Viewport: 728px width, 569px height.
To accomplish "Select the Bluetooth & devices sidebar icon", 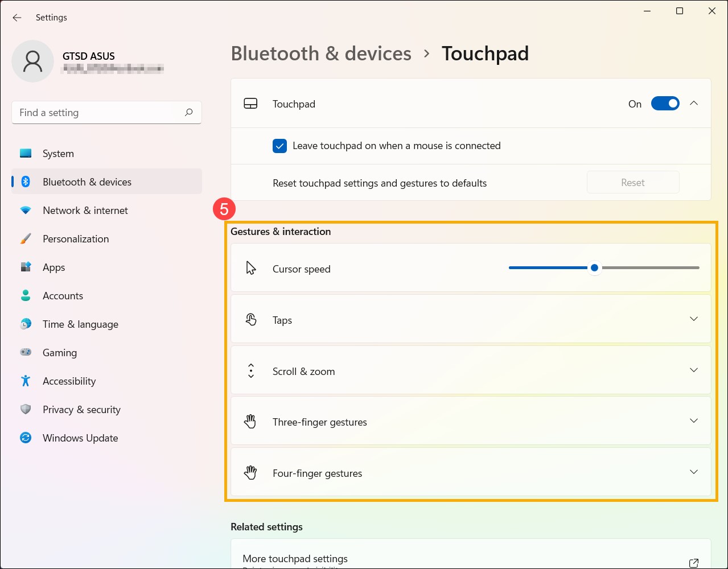I will click(26, 182).
